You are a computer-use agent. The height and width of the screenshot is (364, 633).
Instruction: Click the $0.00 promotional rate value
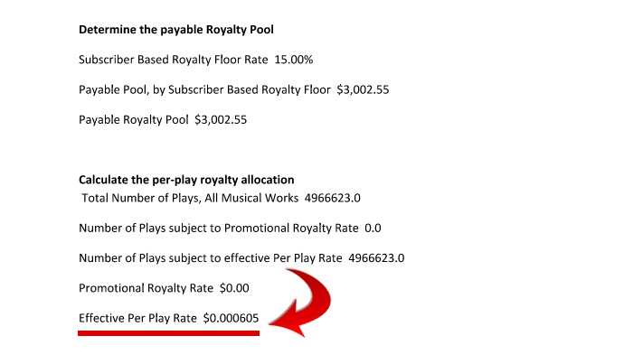pos(234,288)
